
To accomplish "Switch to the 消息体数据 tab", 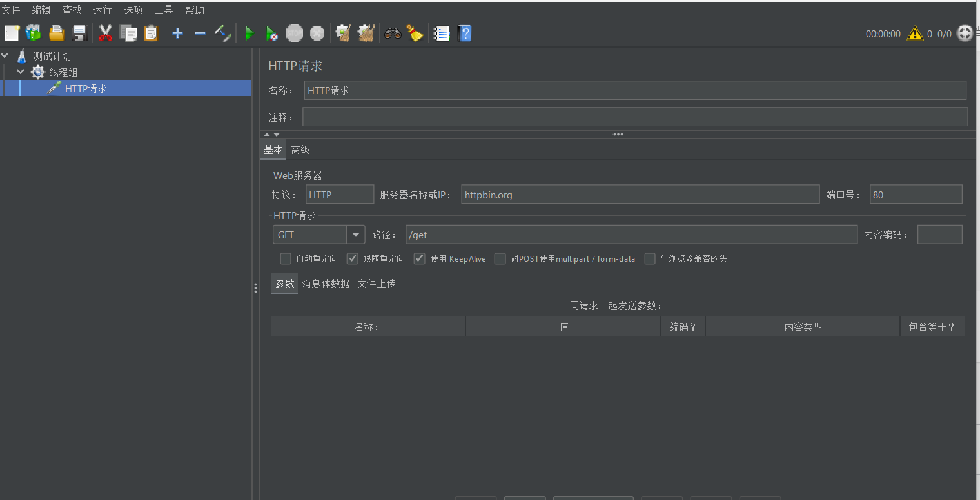I will click(326, 283).
